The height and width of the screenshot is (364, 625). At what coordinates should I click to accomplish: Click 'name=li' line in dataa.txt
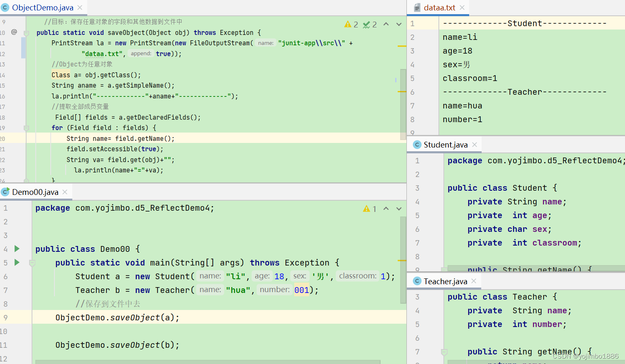pos(460,37)
